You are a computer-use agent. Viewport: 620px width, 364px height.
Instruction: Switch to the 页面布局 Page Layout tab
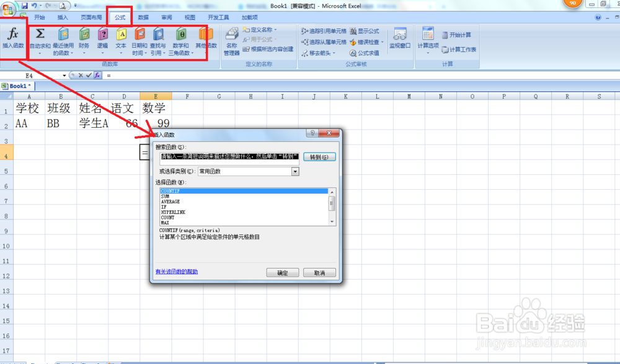tap(91, 17)
